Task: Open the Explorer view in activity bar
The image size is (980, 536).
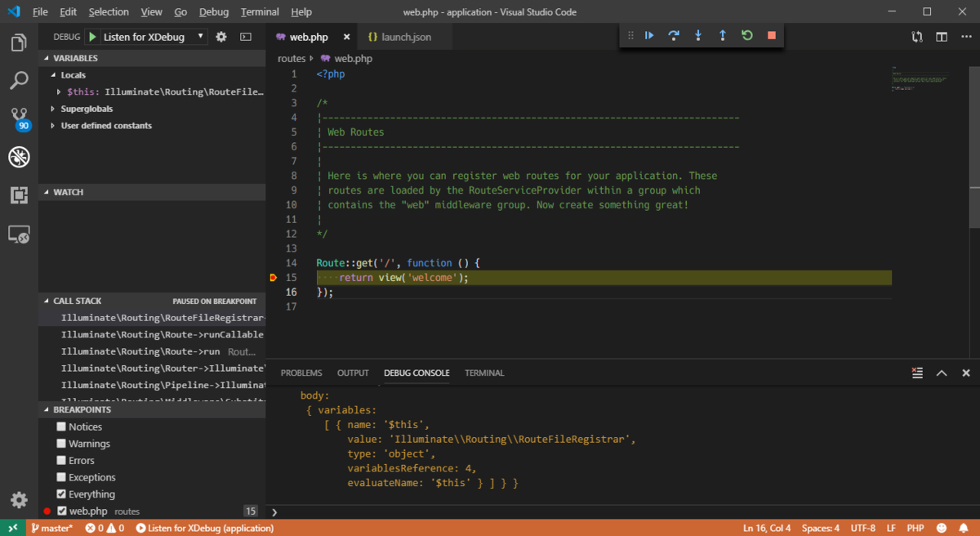Action: 19,42
